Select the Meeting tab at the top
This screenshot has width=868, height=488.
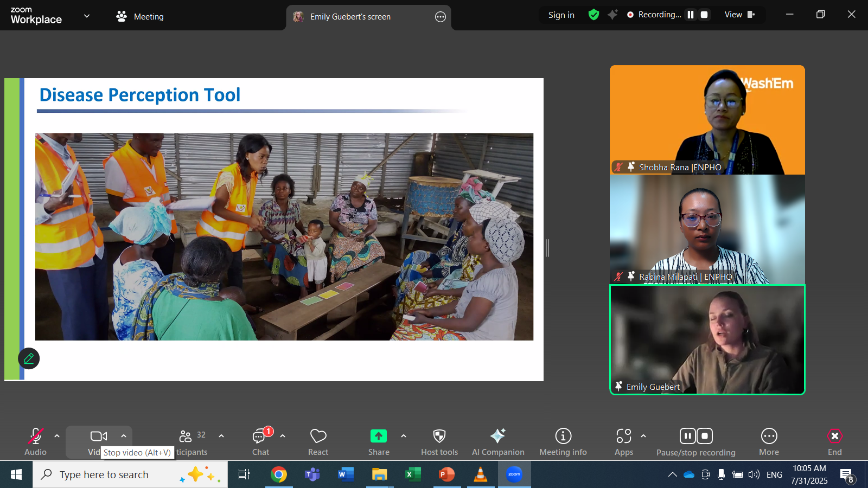[x=140, y=17]
